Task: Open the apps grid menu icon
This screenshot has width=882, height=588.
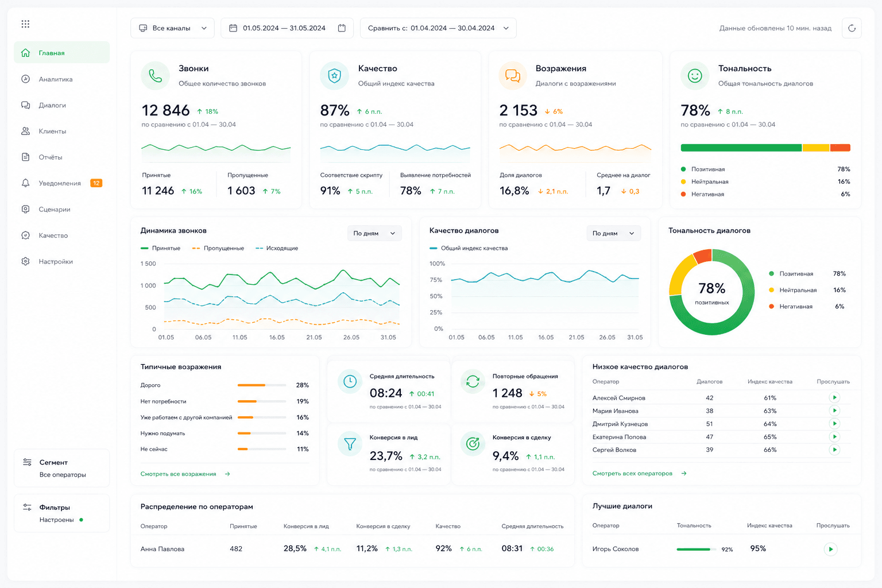Action: pyautogui.click(x=25, y=24)
